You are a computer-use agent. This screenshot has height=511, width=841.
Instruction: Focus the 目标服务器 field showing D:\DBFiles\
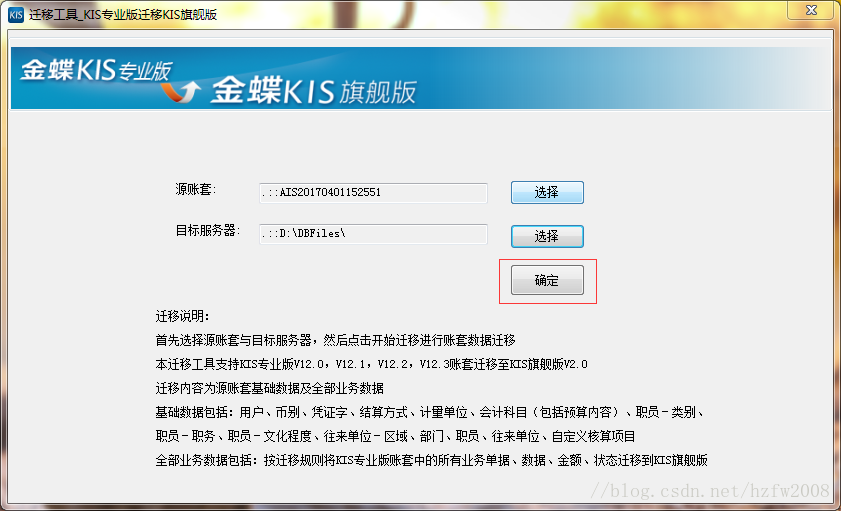coord(373,234)
